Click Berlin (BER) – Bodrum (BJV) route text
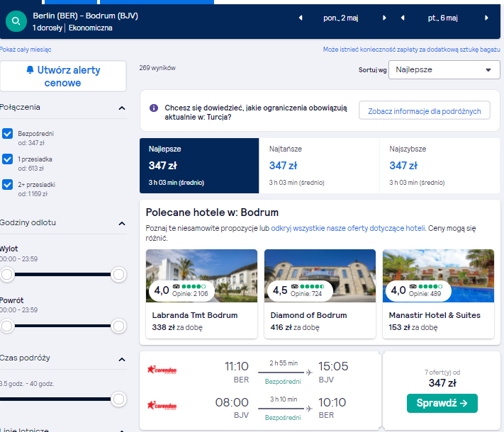This screenshot has width=504, height=432. pyautogui.click(x=86, y=16)
